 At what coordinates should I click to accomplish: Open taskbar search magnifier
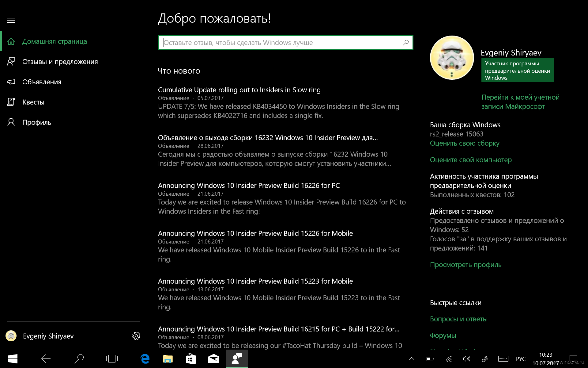79,358
